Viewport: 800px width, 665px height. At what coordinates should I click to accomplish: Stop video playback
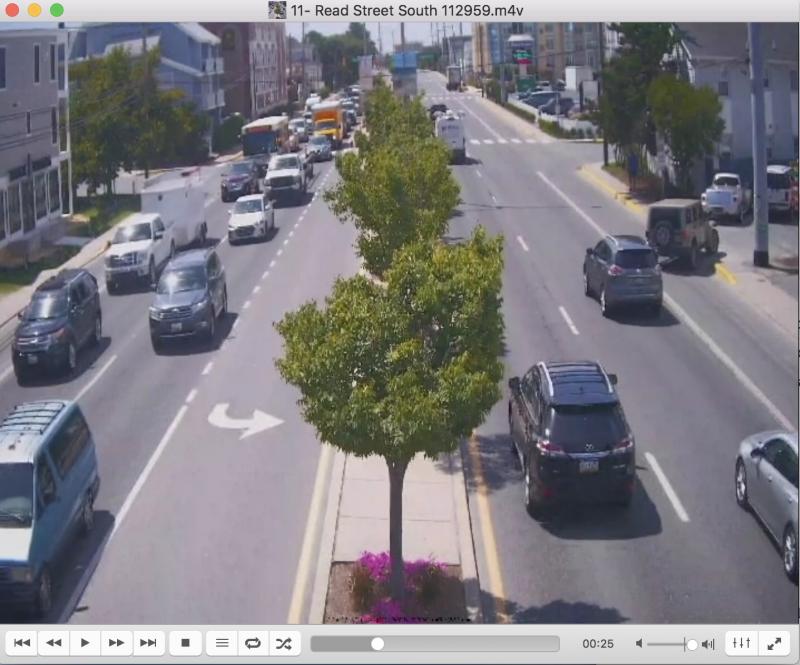pos(185,643)
